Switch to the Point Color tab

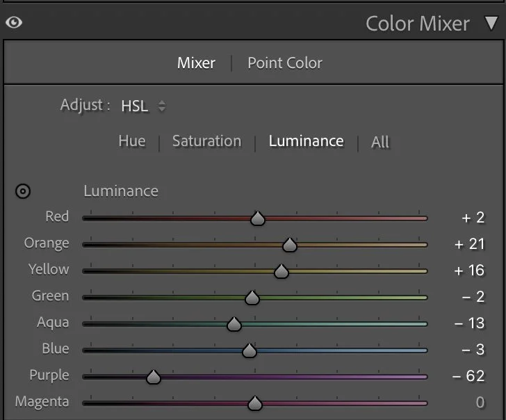coord(285,63)
